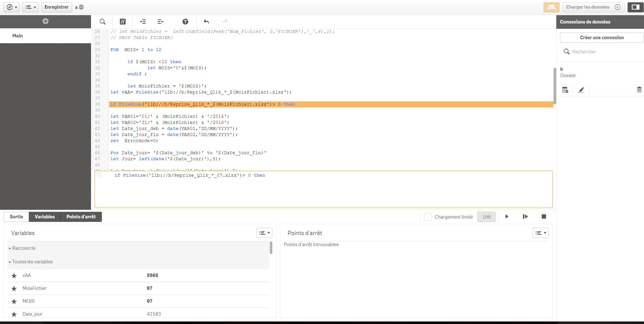This screenshot has width=644, height=324.
Task: Select the Main script section
Action: tap(46, 36)
